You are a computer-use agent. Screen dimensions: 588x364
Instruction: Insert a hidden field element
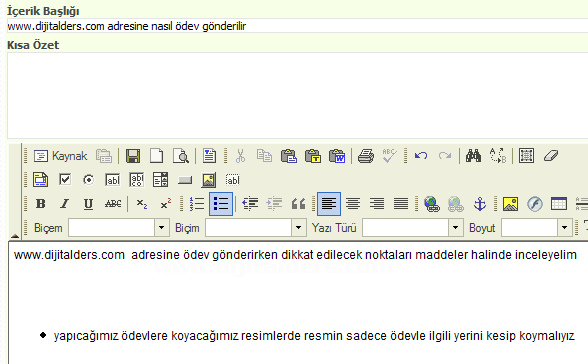pyautogui.click(x=232, y=180)
